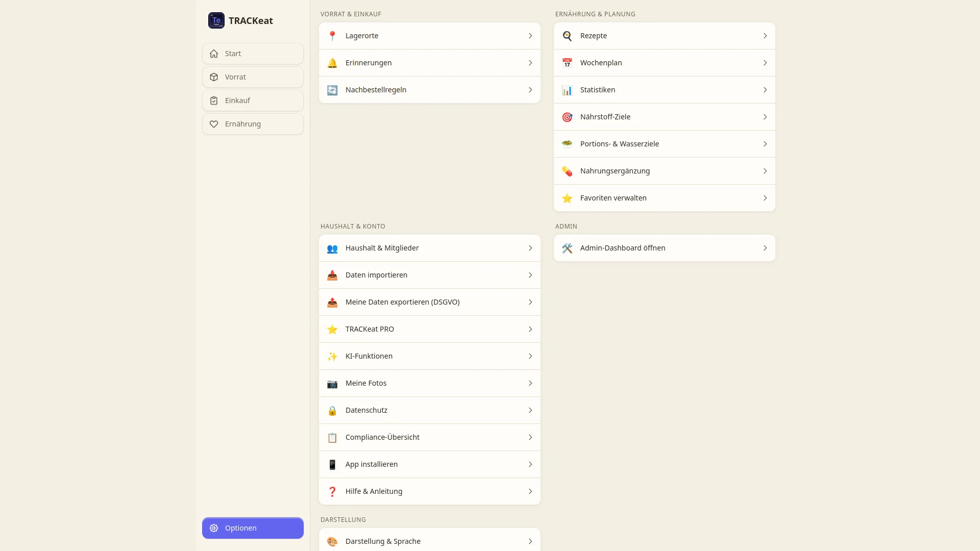Image resolution: width=980 pixels, height=551 pixels.
Task: Open the Compliance-Übersicht entry
Action: pyautogui.click(x=430, y=437)
